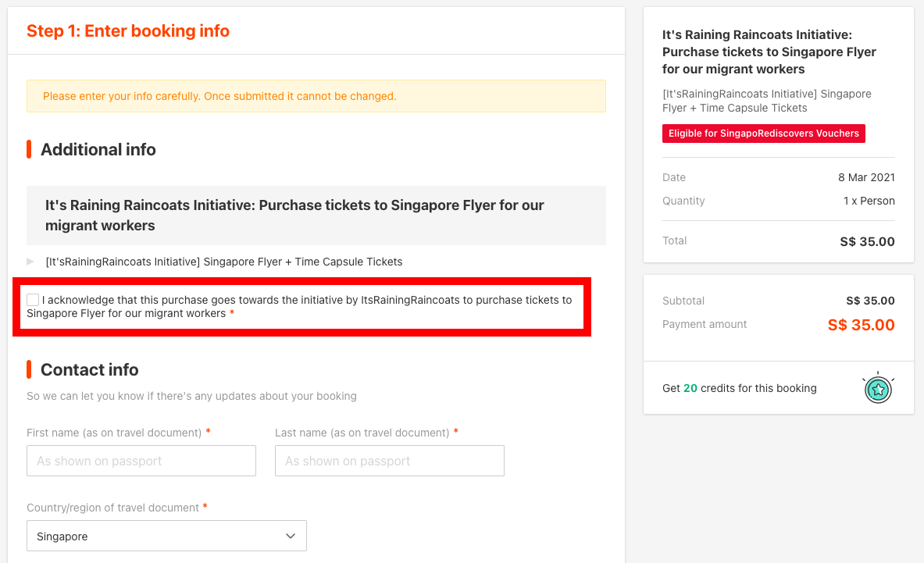Click the Total amount 'S$ 35.00'
Image resolution: width=924 pixels, height=563 pixels.
click(867, 241)
